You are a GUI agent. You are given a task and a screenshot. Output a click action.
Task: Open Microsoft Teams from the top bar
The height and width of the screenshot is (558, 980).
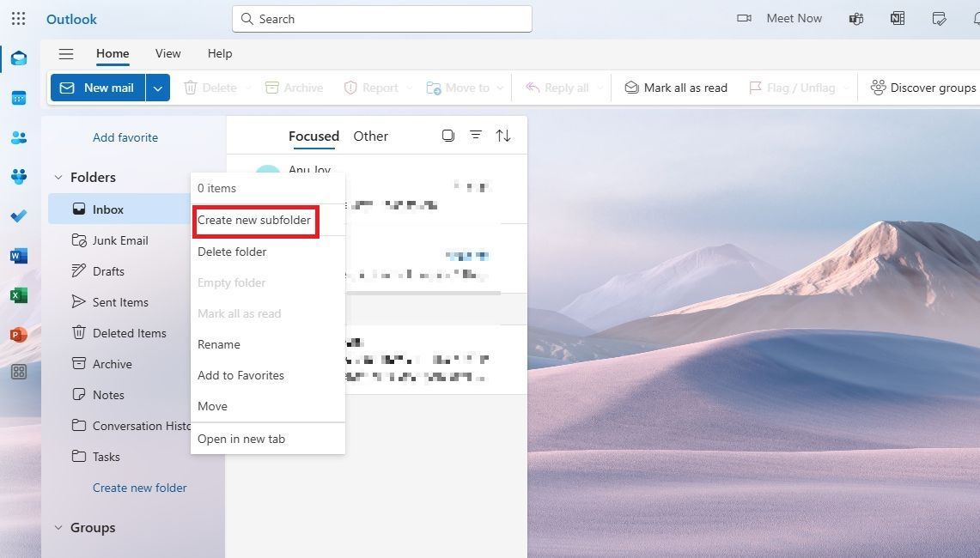click(x=855, y=18)
